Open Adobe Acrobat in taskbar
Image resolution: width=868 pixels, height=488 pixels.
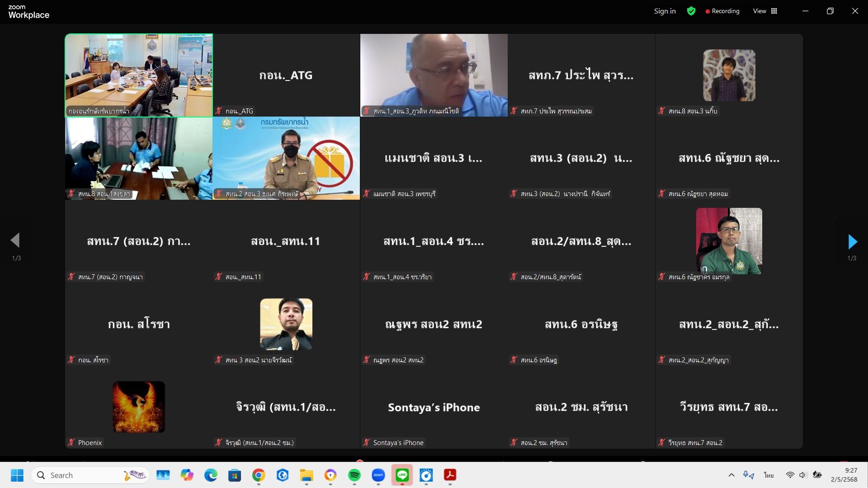coord(450,475)
